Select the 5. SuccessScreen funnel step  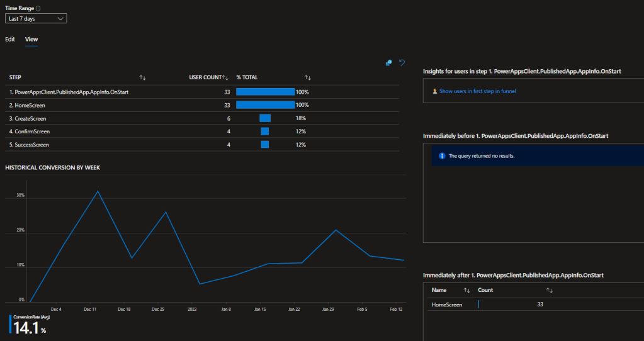tap(29, 145)
